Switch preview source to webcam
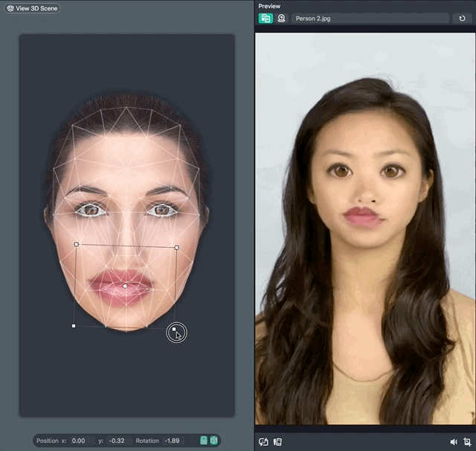Screen dimensions: 476x451 point(282,18)
